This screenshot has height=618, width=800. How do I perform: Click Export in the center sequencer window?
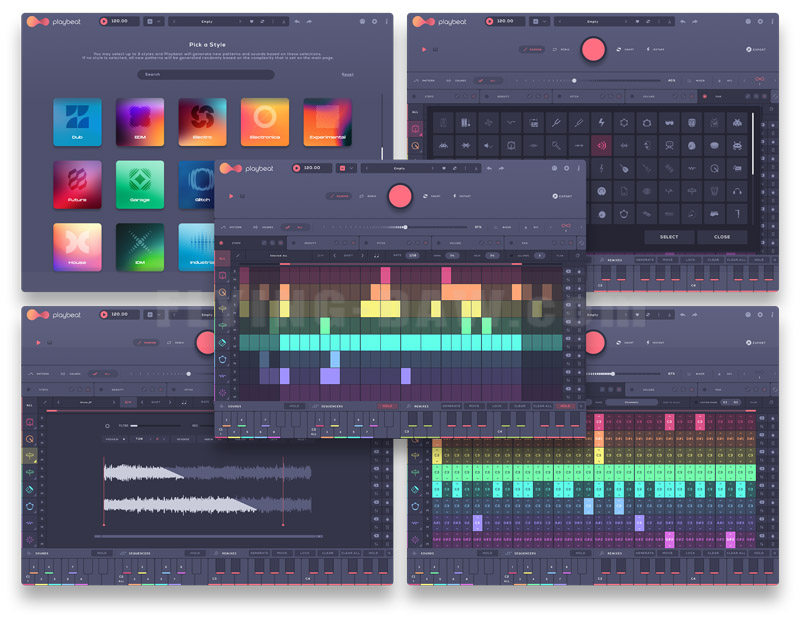(x=562, y=196)
